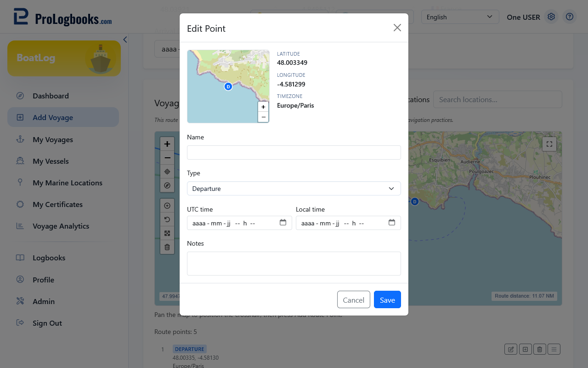Click the add route point plus-circle button

(x=167, y=206)
